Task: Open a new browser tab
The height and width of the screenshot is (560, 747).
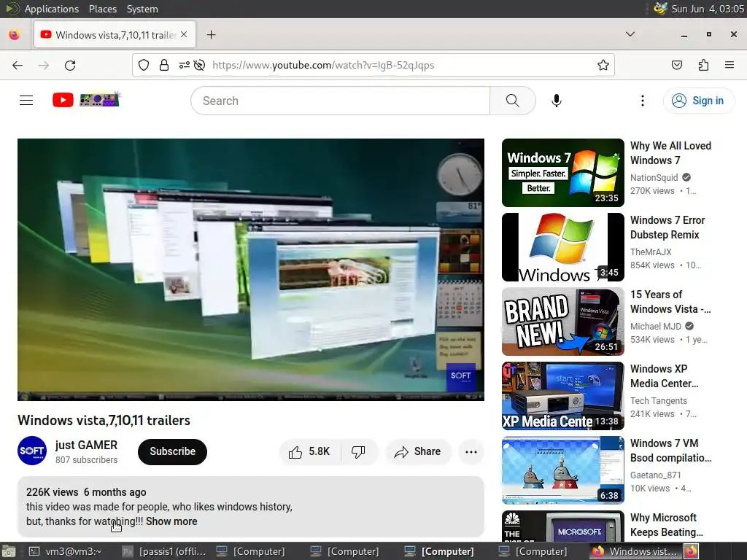Action: pyautogui.click(x=211, y=35)
